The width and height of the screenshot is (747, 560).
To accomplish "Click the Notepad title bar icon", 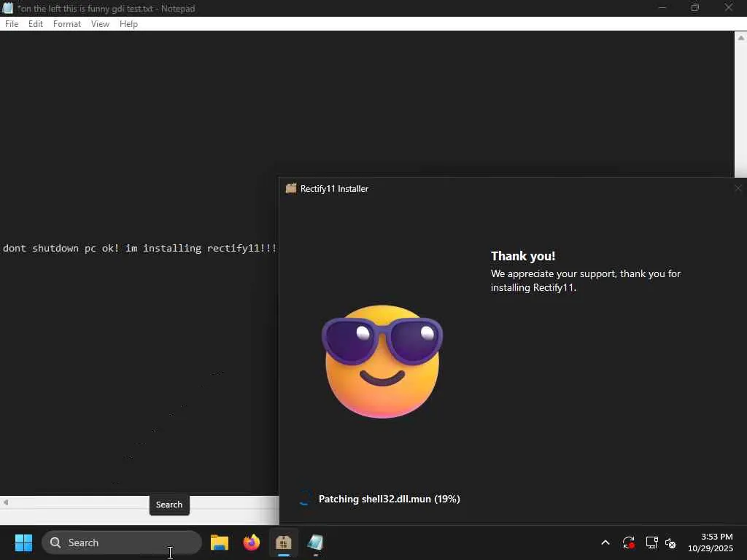I will [7, 8].
